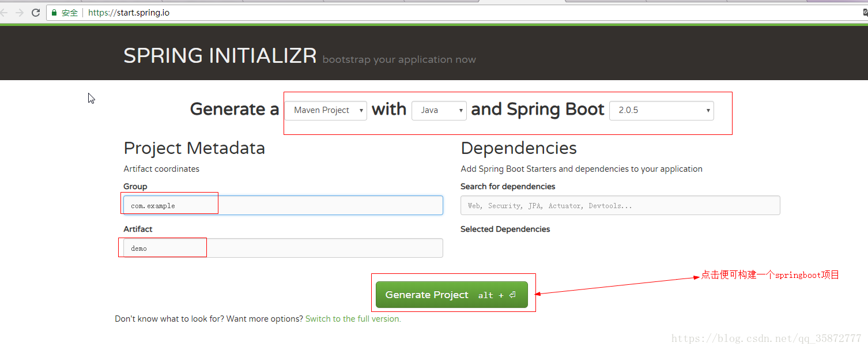Click the Artifact coordinates text

(161, 169)
